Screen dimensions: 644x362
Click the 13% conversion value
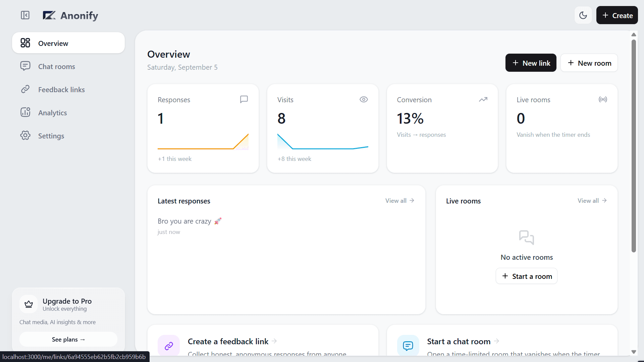(410, 118)
